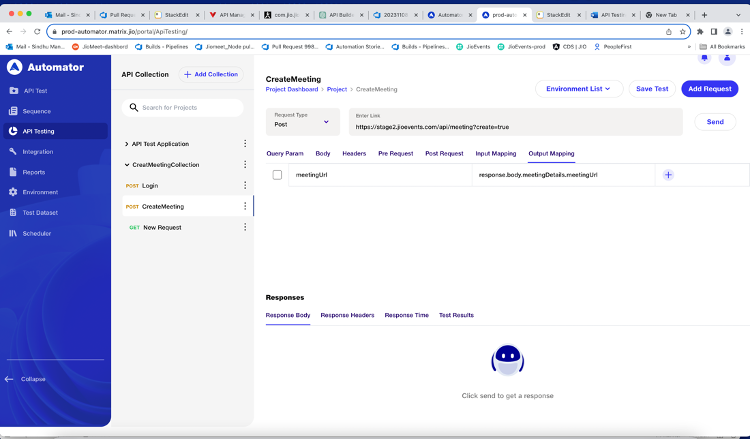Switch to the New Tab browser tab
The width and height of the screenshot is (750, 439).
point(665,15)
